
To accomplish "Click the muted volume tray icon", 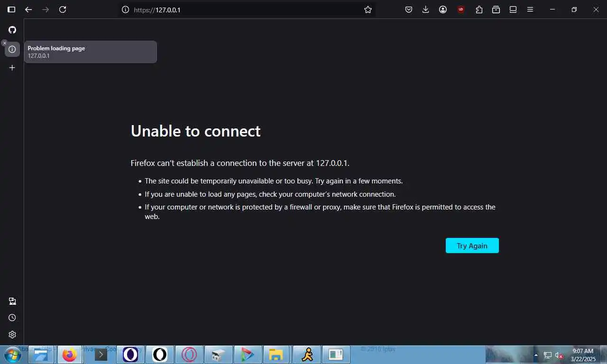I will click(x=560, y=355).
